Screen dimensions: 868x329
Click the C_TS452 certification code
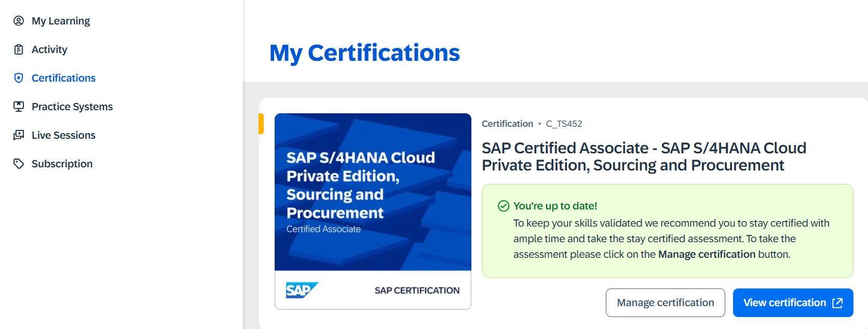[x=564, y=124]
